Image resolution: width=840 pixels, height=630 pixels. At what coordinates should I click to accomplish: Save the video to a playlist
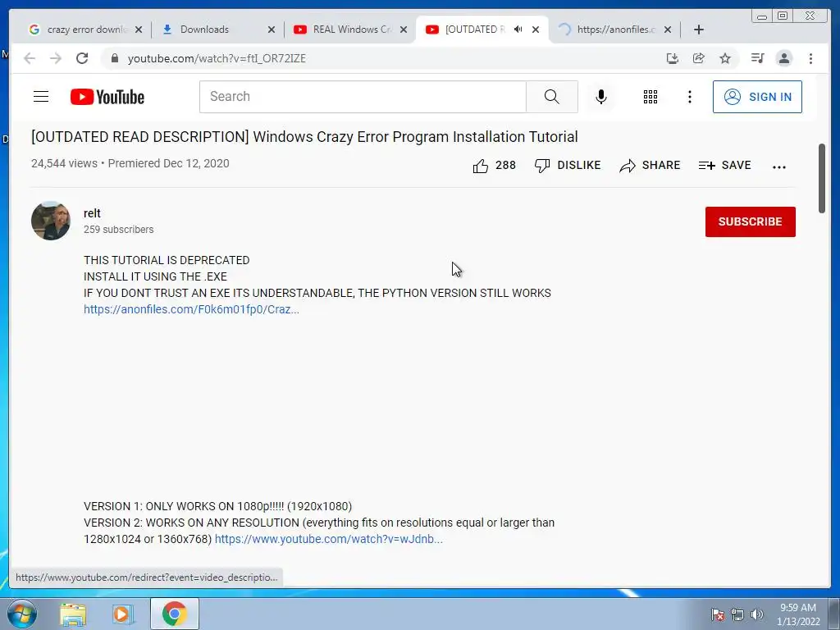724,166
